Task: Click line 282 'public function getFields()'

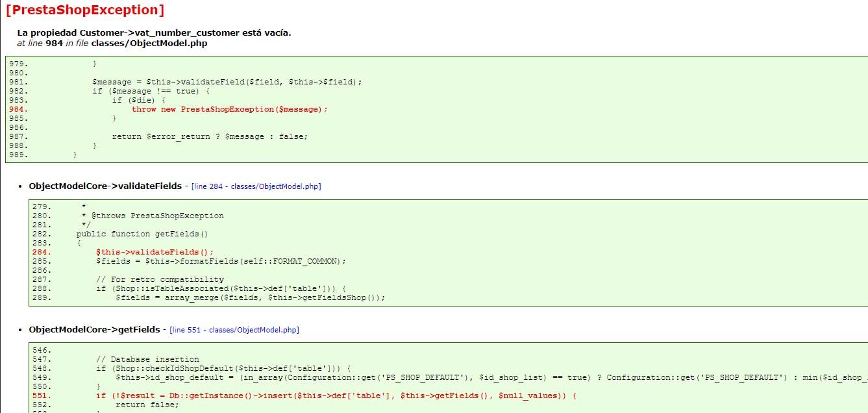Action: pyautogui.click(x=143, y=234)
